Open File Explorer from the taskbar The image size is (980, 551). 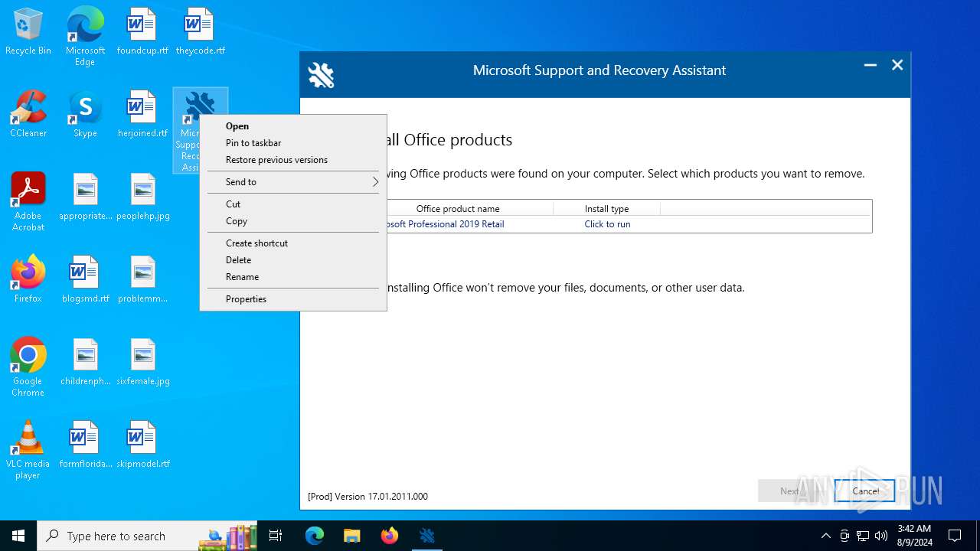[x=352, y=536]
